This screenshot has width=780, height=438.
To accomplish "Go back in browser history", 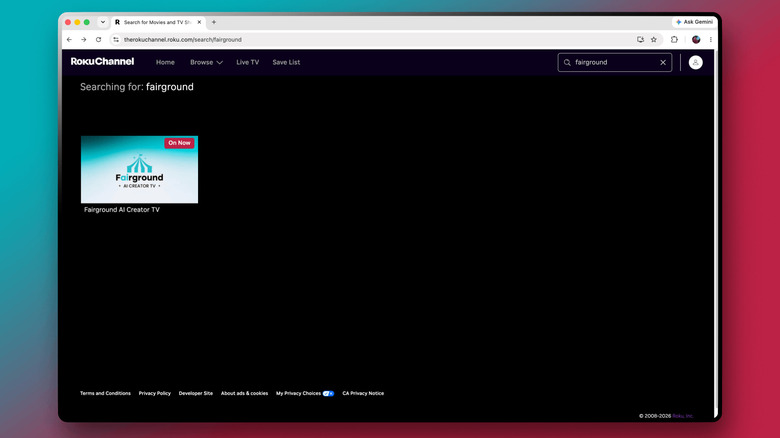I will tap(69, 39).
